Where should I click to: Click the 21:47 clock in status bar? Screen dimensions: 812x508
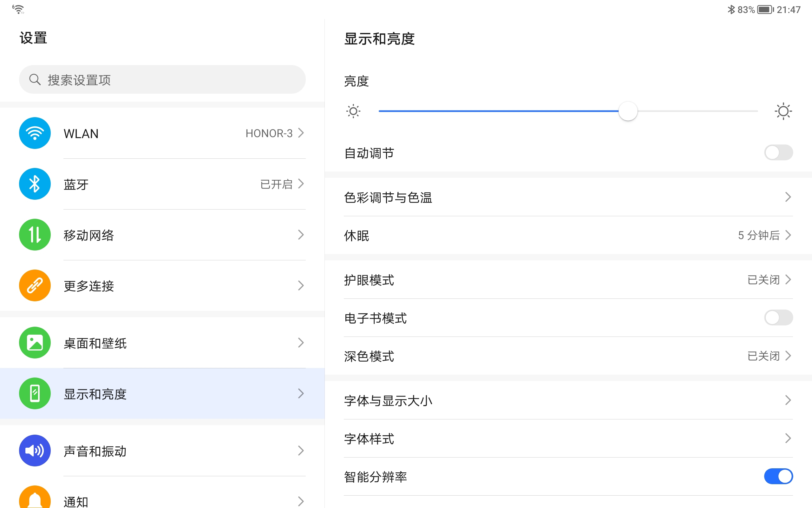[789, 10]
